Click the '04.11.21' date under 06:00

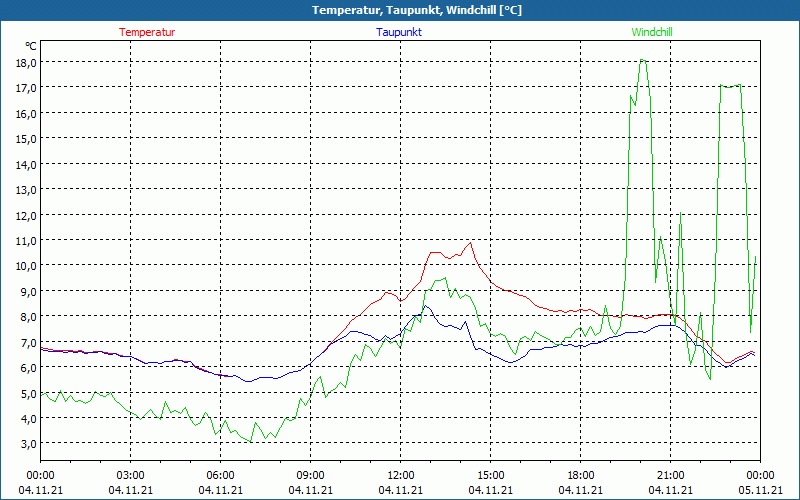(x=220, y=490)
